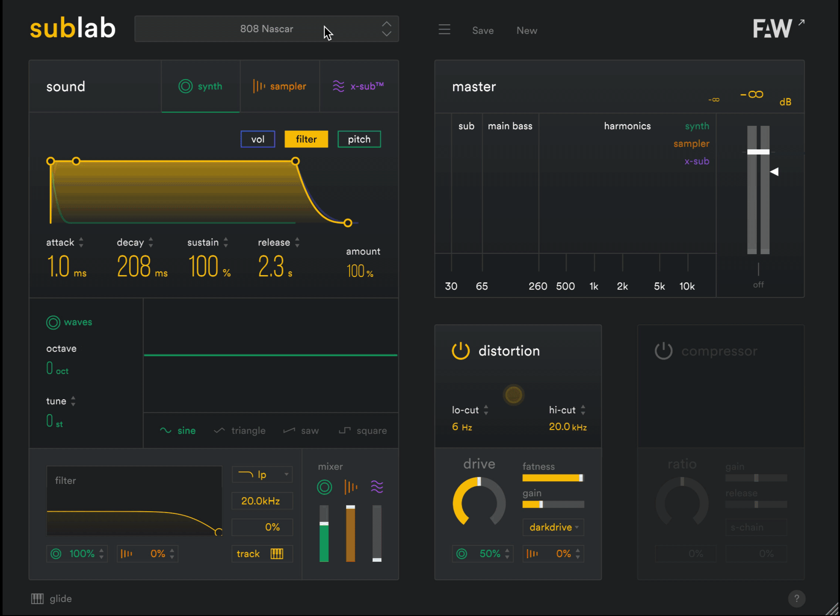Open the lp filter type dropdown
840x616 pixels.
(262, 474)
